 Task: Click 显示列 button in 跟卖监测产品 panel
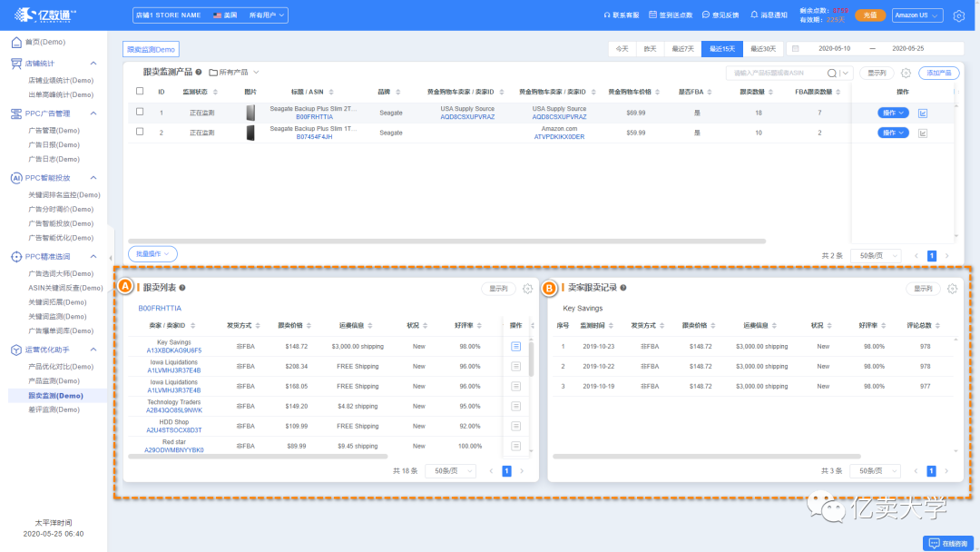[877, 74]
